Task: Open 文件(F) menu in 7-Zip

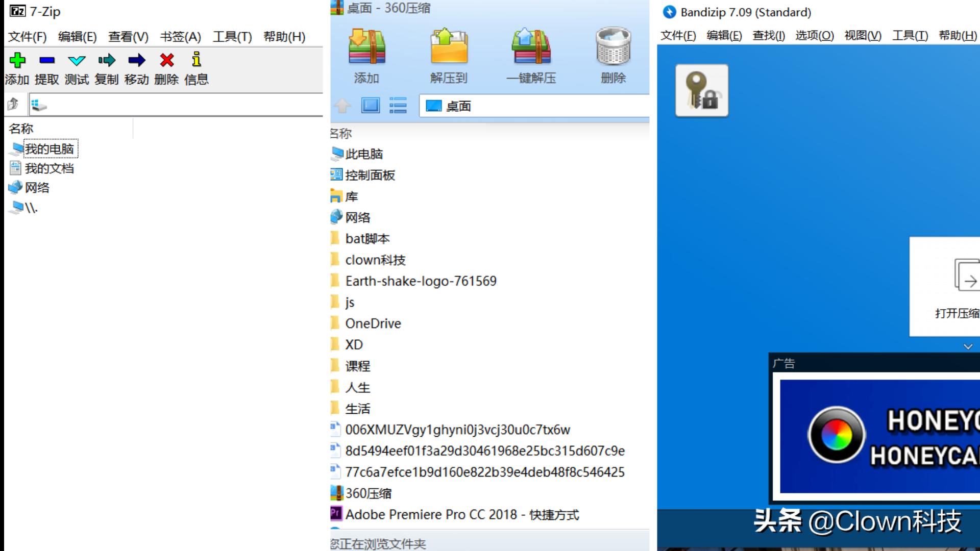Action: (27, 37)
